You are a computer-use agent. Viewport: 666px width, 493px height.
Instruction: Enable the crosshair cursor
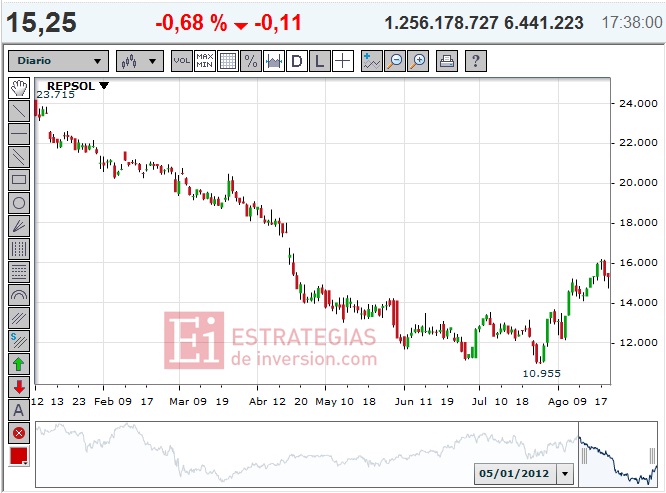coord(342,61)
